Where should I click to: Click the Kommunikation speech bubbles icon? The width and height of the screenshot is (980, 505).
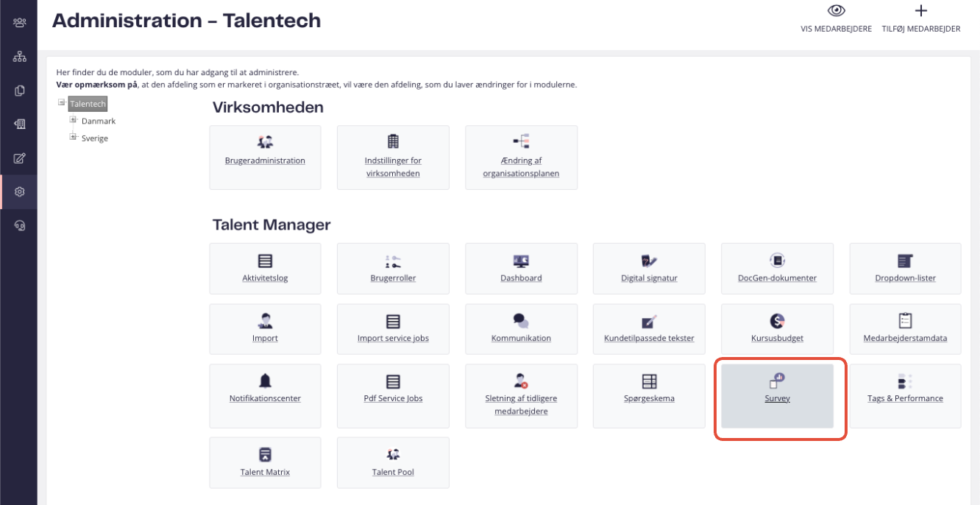521,321
